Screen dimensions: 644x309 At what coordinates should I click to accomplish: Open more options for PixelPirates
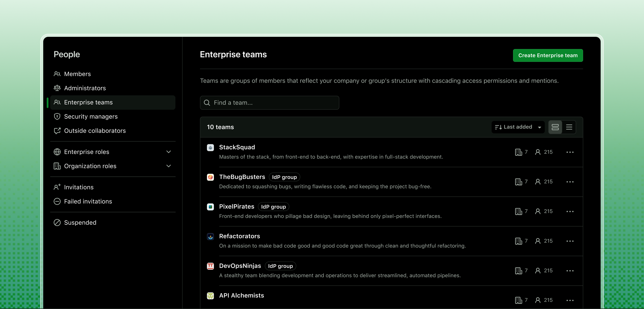pos(570,211)
